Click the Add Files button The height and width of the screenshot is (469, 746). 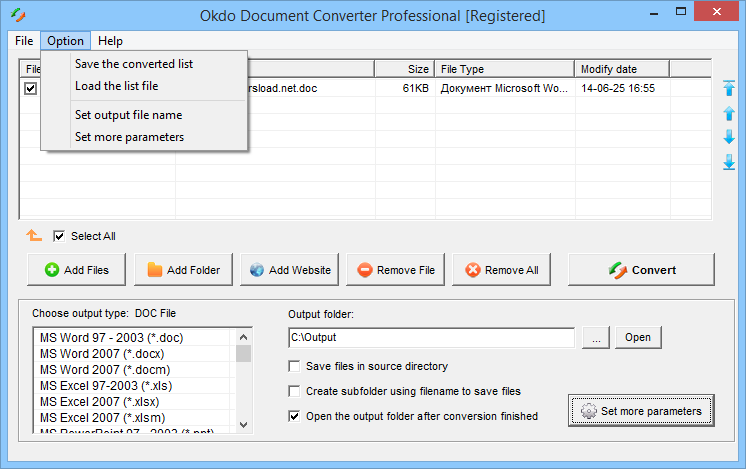[76, 270]
